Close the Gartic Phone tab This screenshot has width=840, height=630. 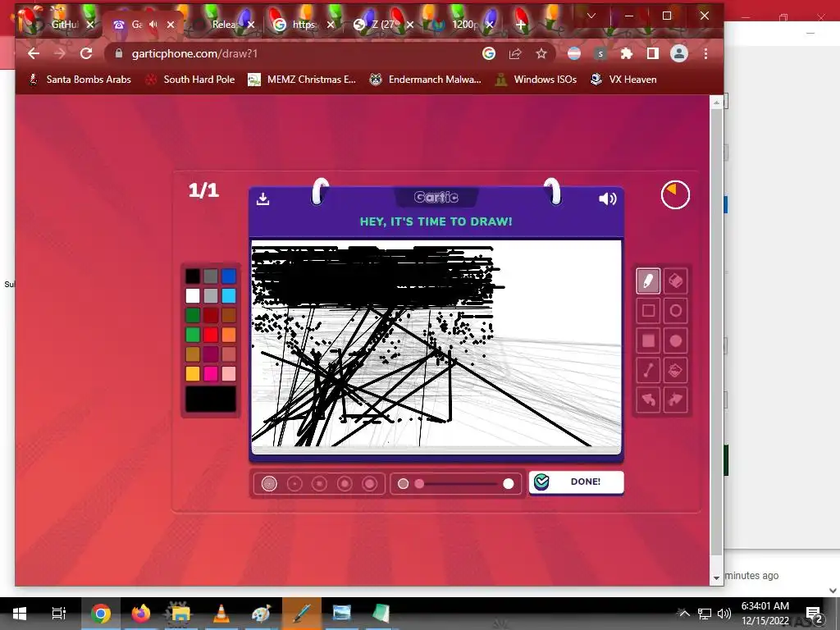pyautogui.click(x=171, y=24)
